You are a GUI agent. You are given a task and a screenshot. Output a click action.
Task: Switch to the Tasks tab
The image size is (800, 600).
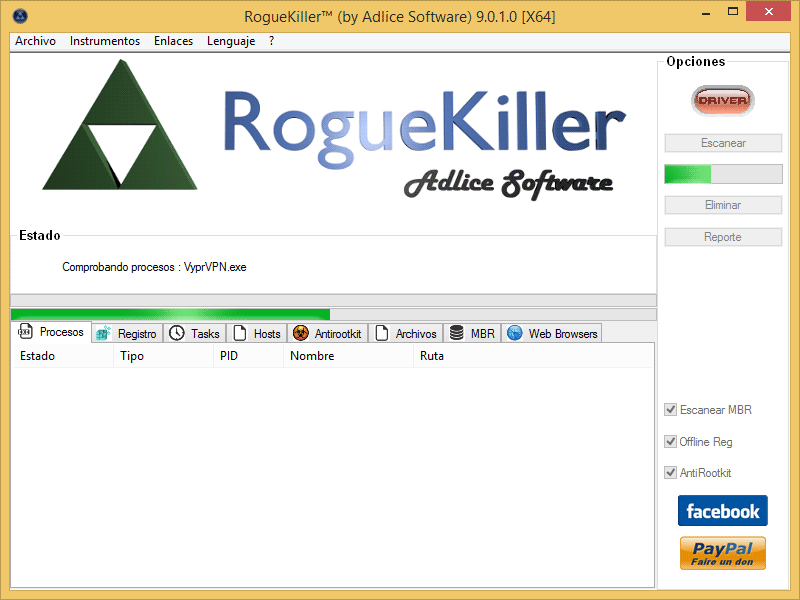(x=195, y=334)
